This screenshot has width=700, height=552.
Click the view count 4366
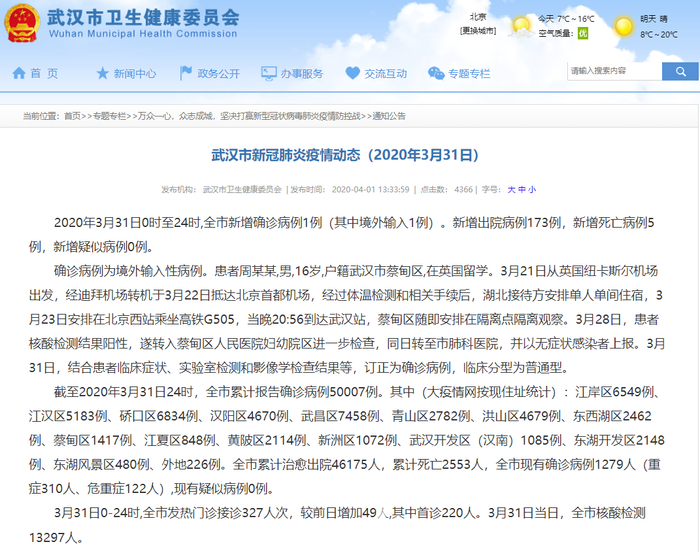463,190
